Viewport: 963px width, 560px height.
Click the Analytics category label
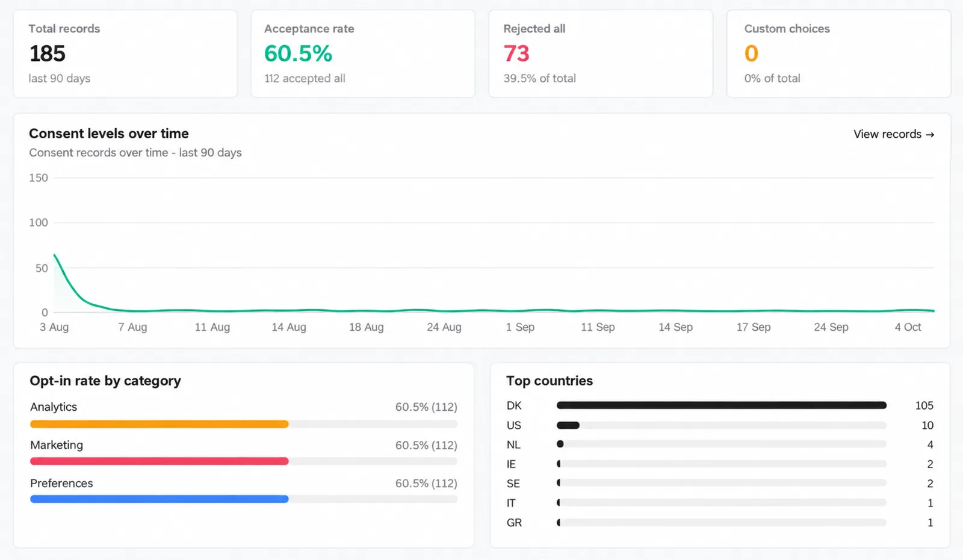54,407
